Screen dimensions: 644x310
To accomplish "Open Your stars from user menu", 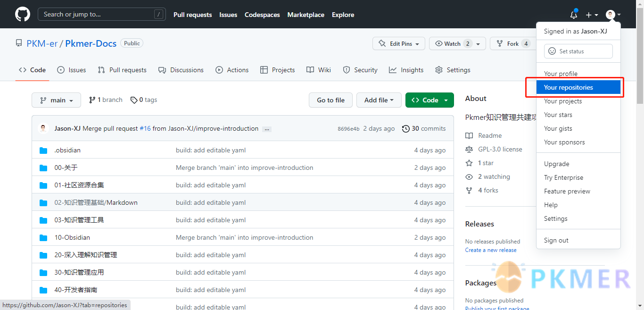I will click(x=578, y=115).
